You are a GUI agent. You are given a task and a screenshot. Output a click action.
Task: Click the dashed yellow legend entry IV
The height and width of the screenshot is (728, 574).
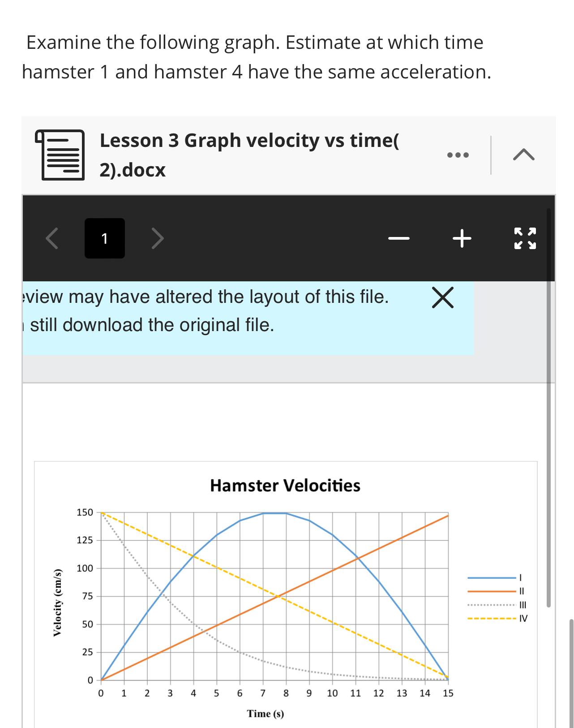497,619
